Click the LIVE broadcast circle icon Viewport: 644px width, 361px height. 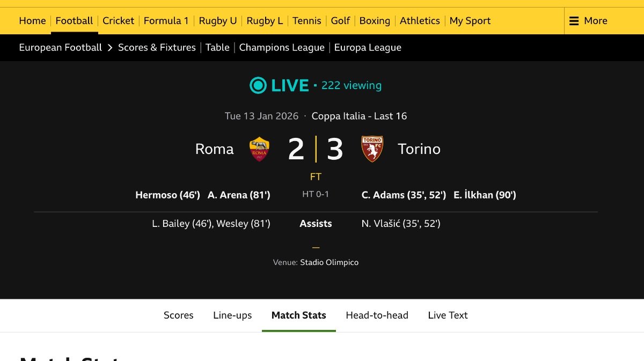[258, 85]
